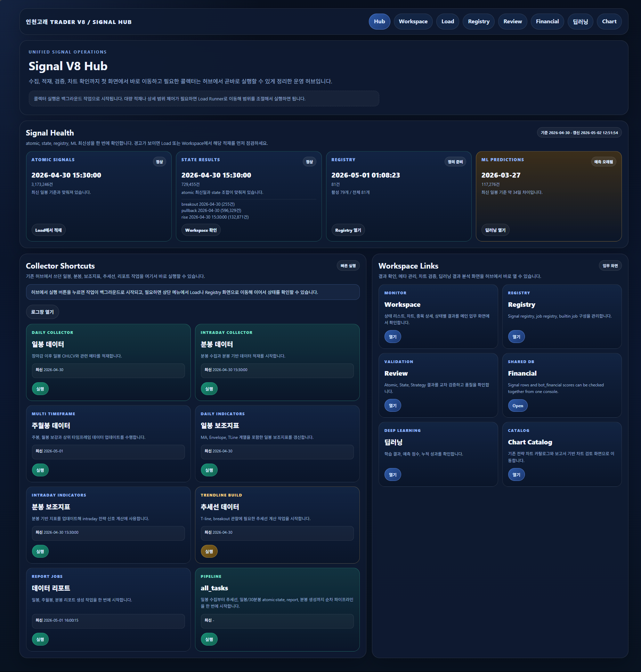
Task: Click the Signal V8 Hub heading
Action: click(68, 66)
